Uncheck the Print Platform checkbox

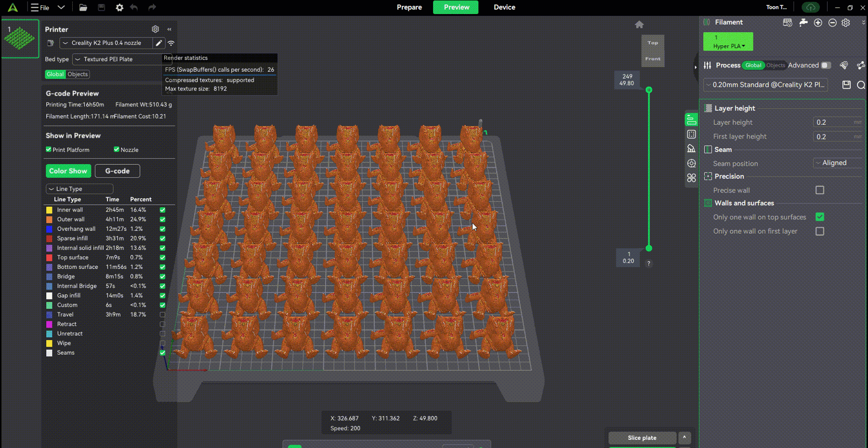click(49, 150)
